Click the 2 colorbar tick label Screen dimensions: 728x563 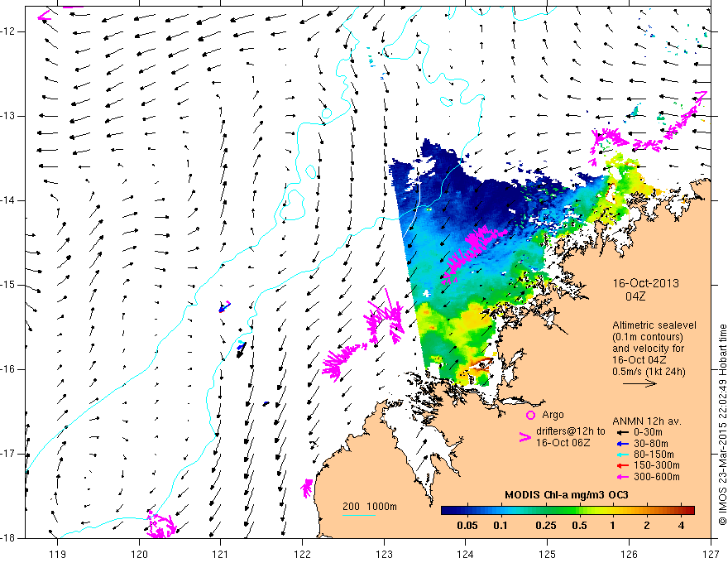click(x=647, y=526)
